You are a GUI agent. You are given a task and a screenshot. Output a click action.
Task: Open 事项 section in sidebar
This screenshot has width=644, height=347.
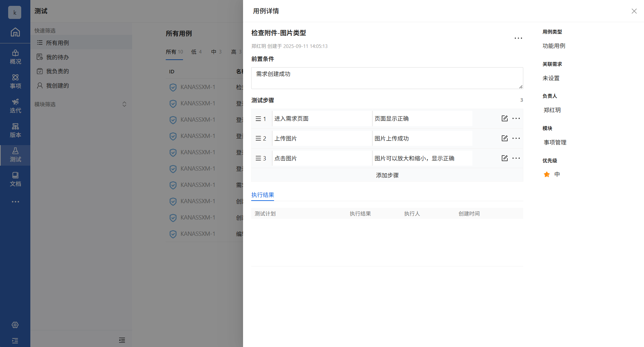[x=15, y=82]
